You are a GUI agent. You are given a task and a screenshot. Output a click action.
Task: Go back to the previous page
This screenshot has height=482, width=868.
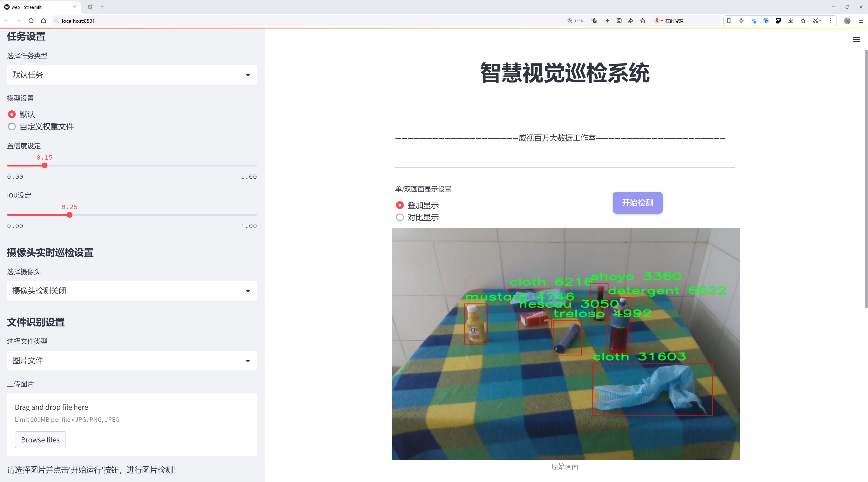click(6, 21)
